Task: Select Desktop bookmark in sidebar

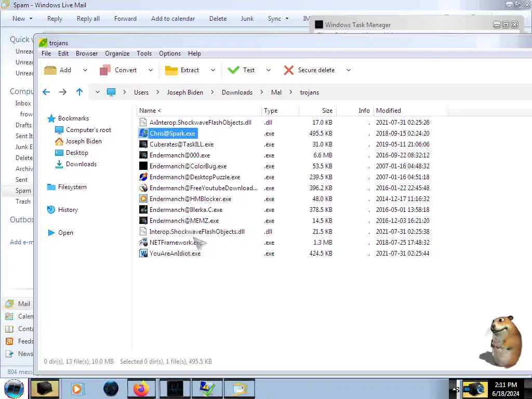Action: (x=77, y=153)
